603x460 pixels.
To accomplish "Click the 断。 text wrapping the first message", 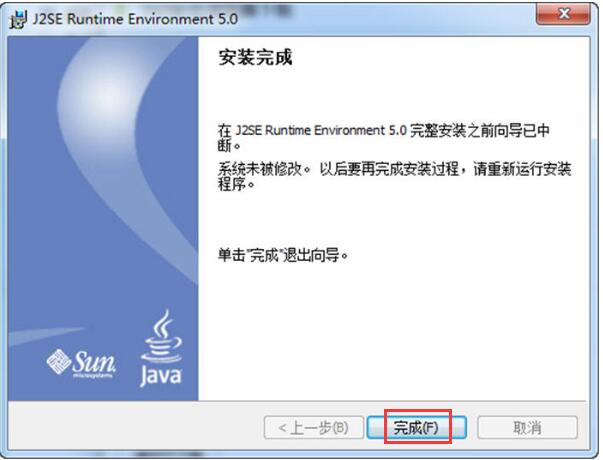I will click(229, 145).
